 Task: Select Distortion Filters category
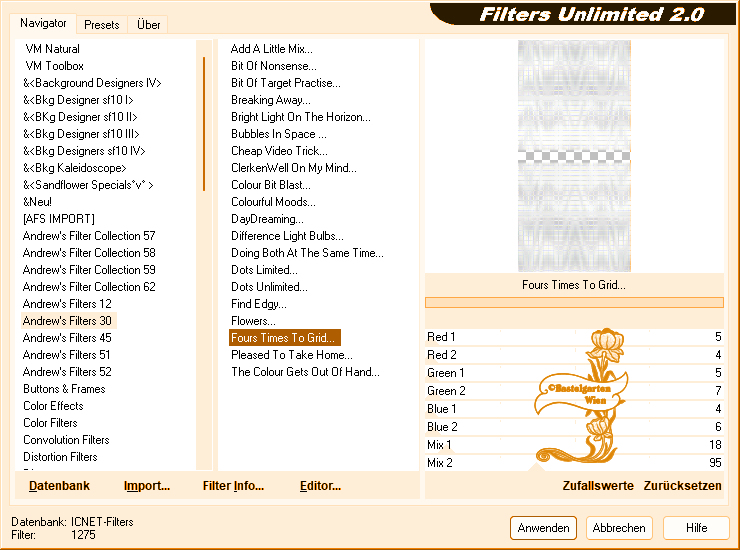click(x=60, y=457)
